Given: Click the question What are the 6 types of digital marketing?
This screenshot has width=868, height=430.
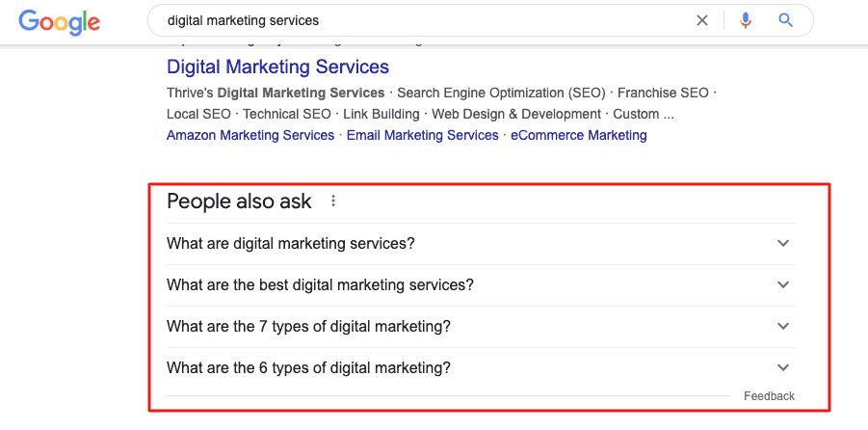Looking at the screenshot, I should click(x=308, y=367).
